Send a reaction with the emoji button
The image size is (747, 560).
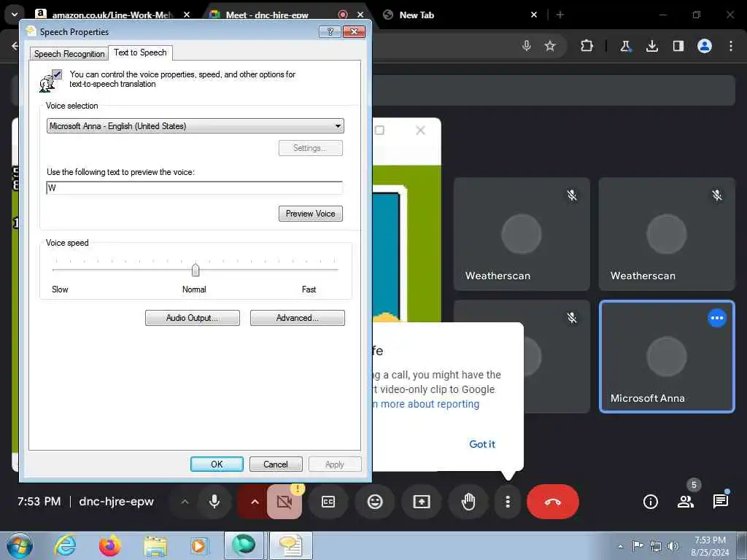[x=375, y=502]
